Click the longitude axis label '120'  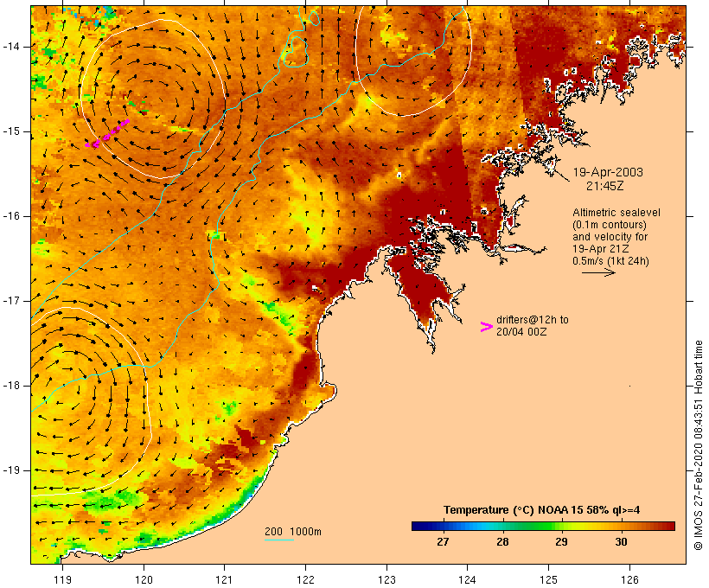tap(144, 580)
